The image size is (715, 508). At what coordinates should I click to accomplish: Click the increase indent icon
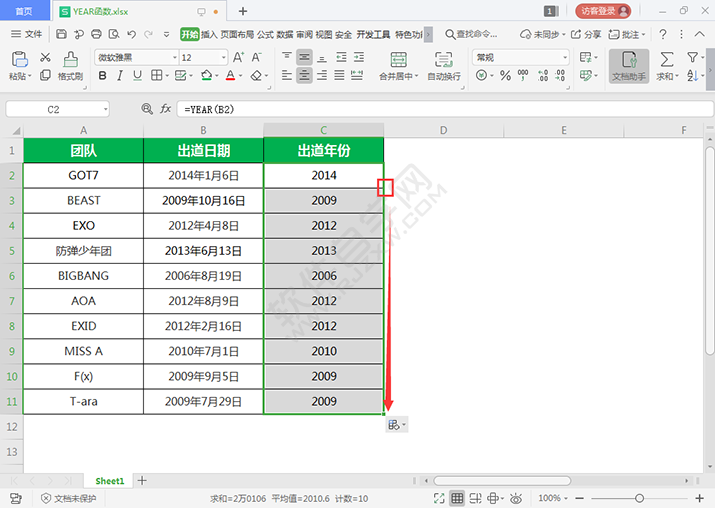pos(359,57)
